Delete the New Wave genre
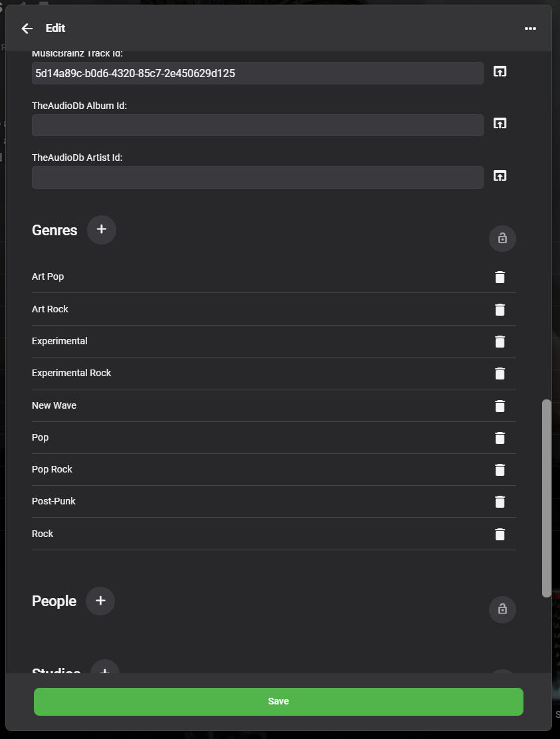Screen dimensions: 560x739 click(500, 405)
